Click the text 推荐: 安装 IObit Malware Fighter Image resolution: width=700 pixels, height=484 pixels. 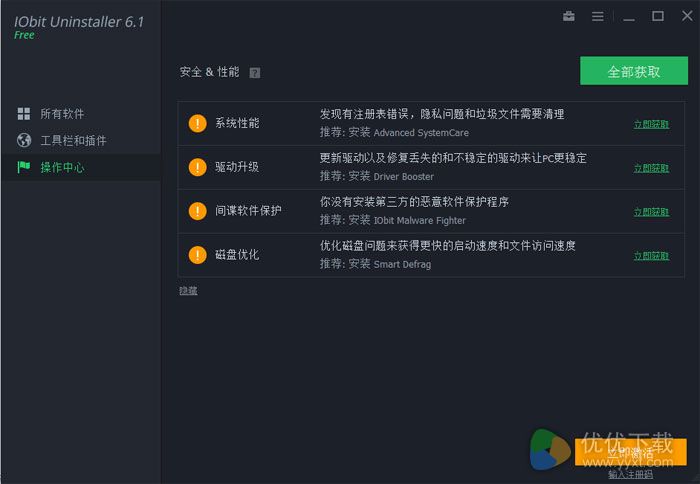tap(393, 220)
